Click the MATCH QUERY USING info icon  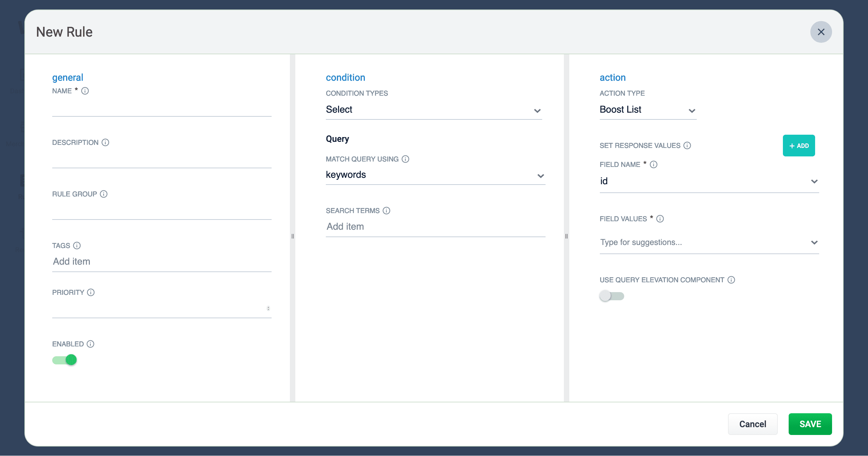(406, 159)
